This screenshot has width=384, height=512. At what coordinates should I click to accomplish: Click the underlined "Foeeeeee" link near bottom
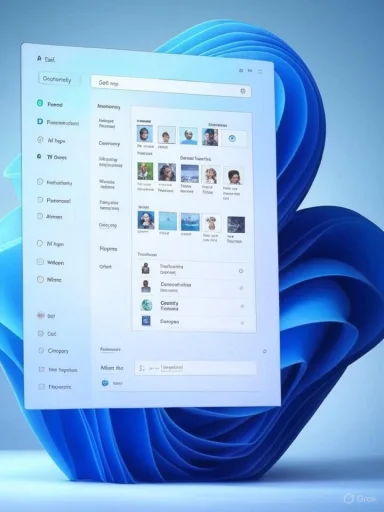click(x=110, y=349)
